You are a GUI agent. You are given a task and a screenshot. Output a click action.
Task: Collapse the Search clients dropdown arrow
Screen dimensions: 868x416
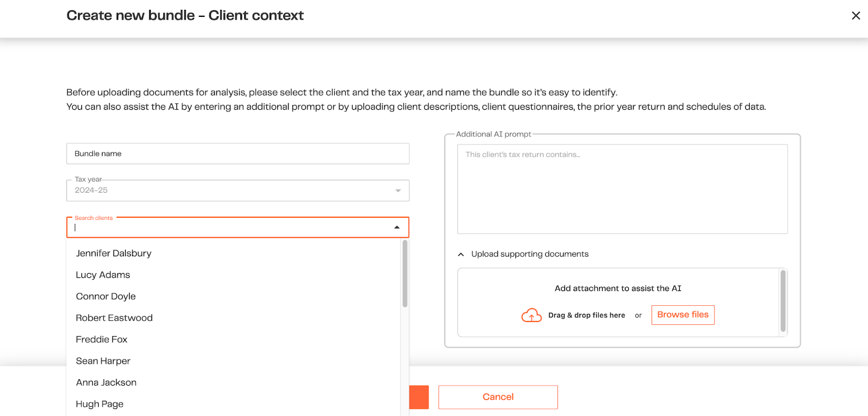pyautogui.click(x=397, y=228)
